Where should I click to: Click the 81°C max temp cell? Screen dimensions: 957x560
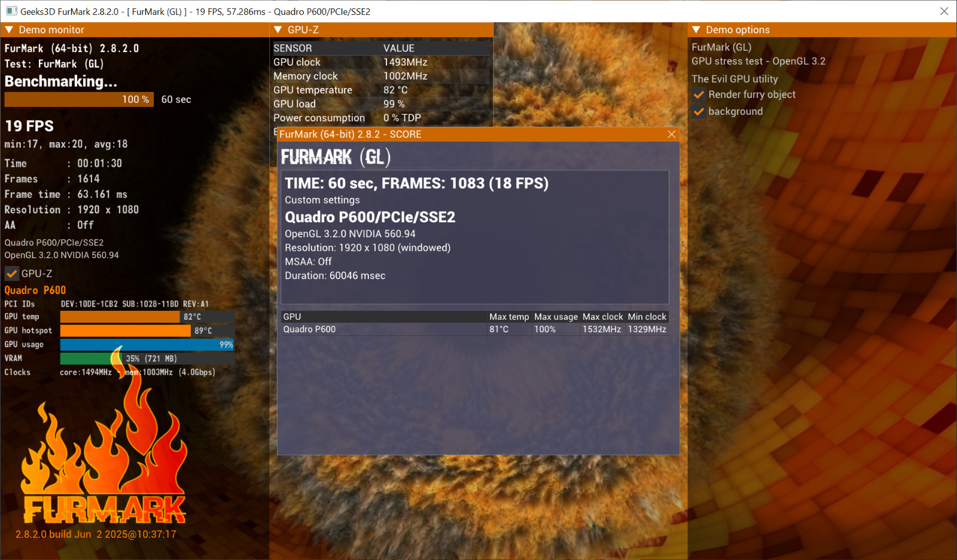[499, 329]
